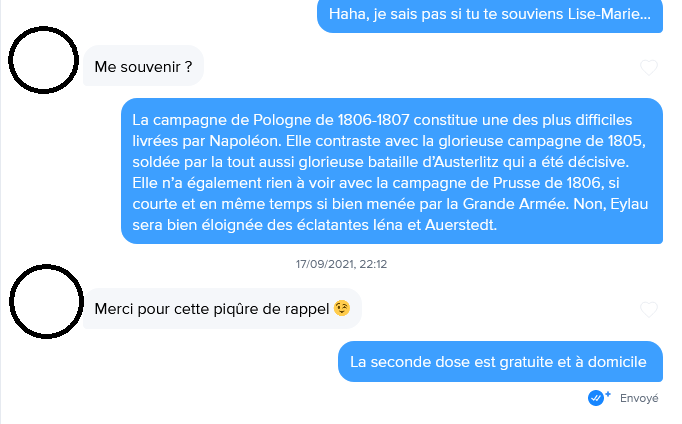This screenshot has width=682, height=424.
Task: Select the "Haha, je sais pas" message bubble
Action: click(x=489, y=14)
